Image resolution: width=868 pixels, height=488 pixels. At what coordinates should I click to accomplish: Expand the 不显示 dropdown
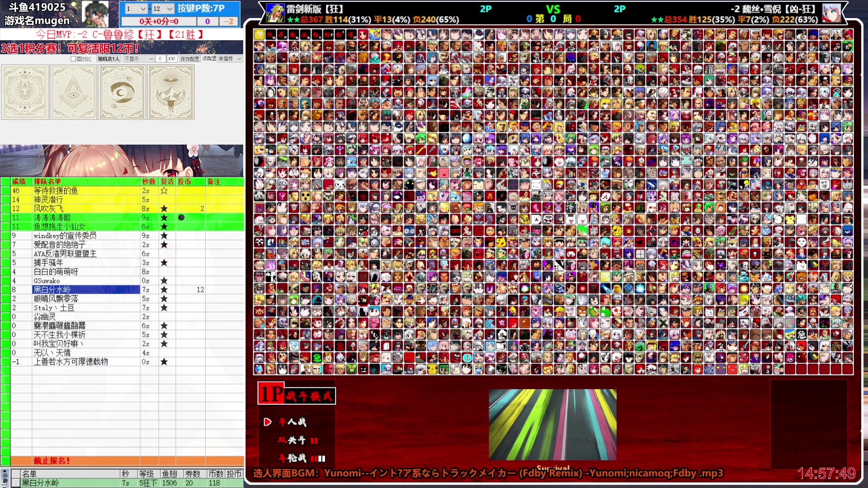[x=139, y=59]
